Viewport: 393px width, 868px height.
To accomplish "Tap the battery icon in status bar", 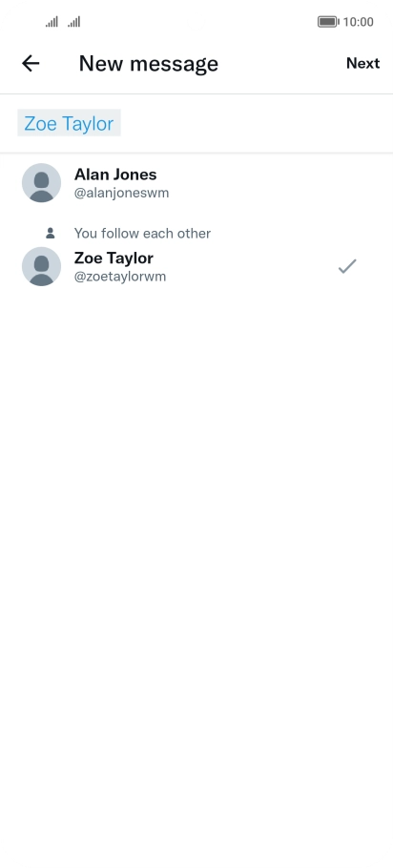I will tap(328, 22).
